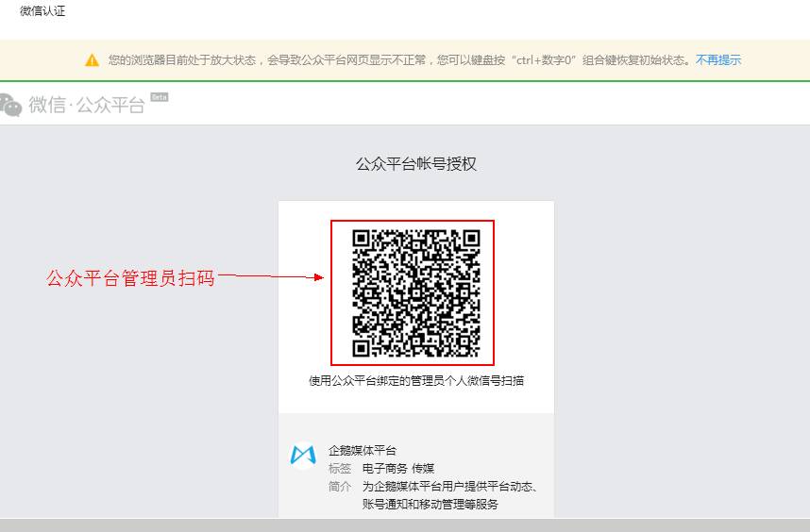This screenshot has height=532, width=810.
Task: Click the '电子商务' tag text
Action: [385, 469]
